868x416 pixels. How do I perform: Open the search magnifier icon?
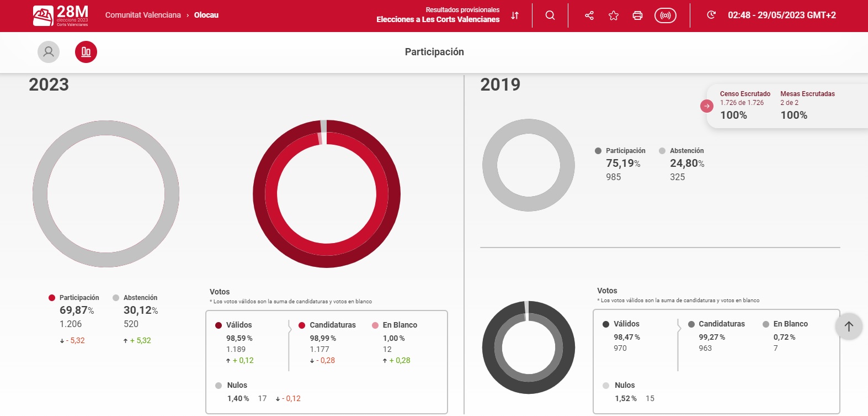tap(550, 15)
